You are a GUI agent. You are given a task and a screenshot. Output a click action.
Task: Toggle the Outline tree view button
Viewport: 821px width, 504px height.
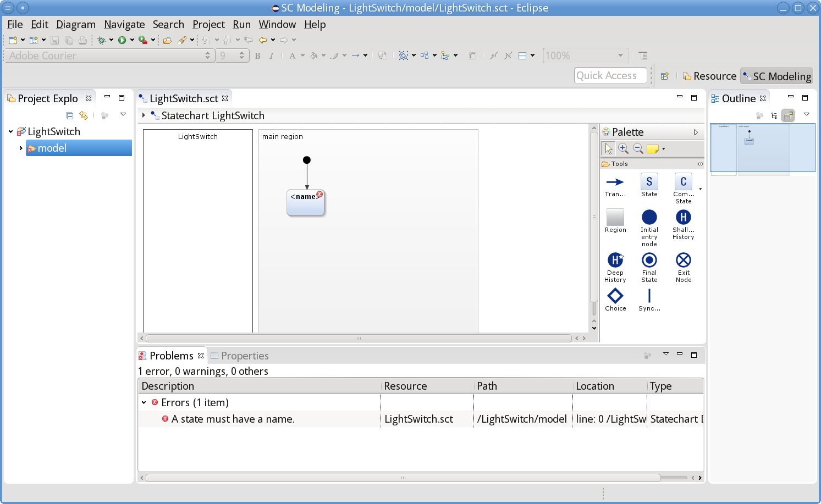pyautogui.click(x=774, y=115)
